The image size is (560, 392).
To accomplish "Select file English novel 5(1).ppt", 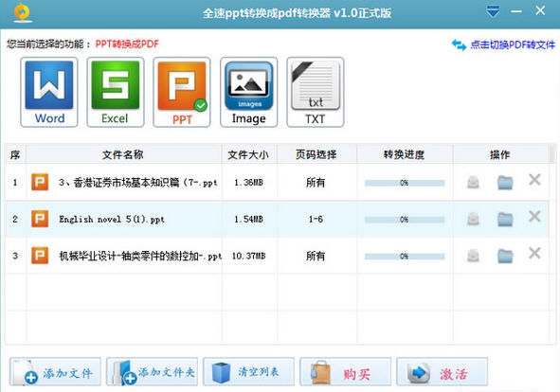I will [112, 220].
